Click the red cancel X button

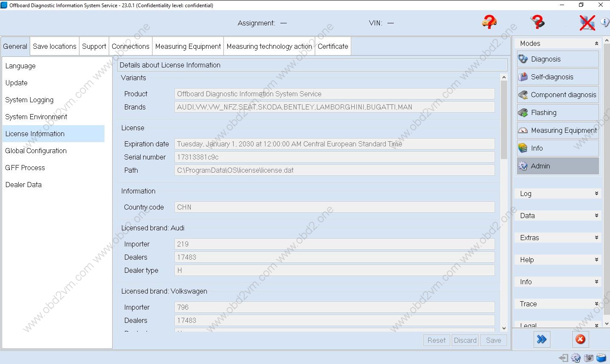coord(580,339)
